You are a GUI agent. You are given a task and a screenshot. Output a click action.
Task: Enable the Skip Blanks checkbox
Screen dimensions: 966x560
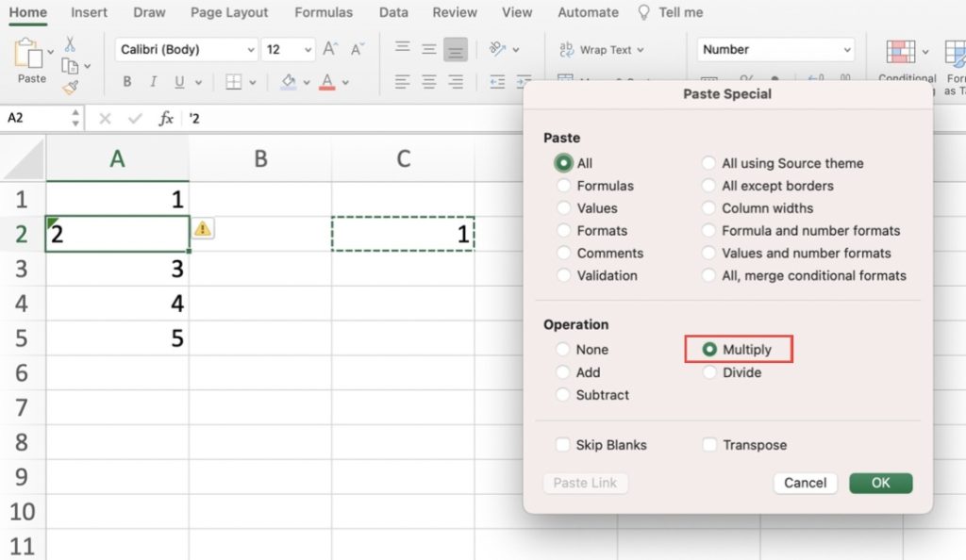point(562,444)
